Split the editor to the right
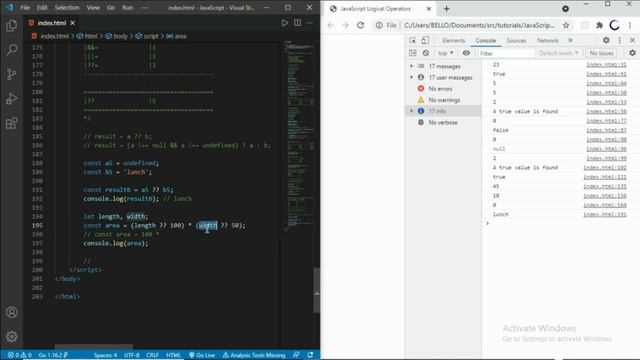 click(x=298, y=23)
